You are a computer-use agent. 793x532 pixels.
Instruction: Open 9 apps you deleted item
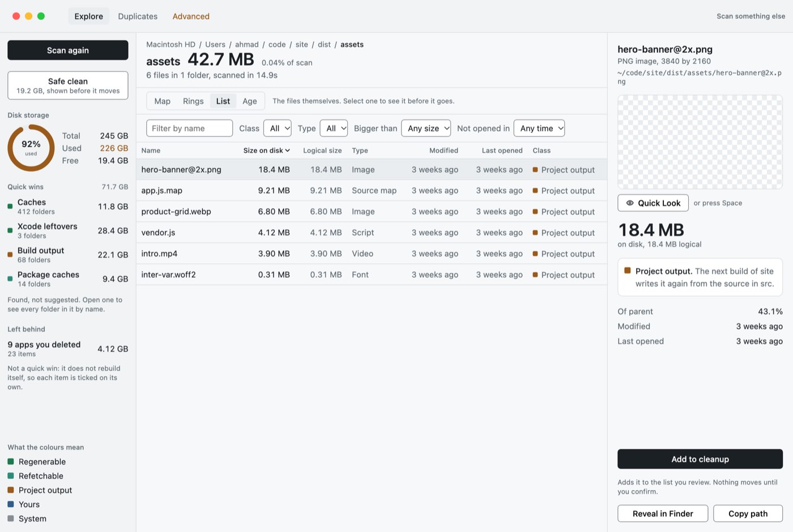point(68,349)
